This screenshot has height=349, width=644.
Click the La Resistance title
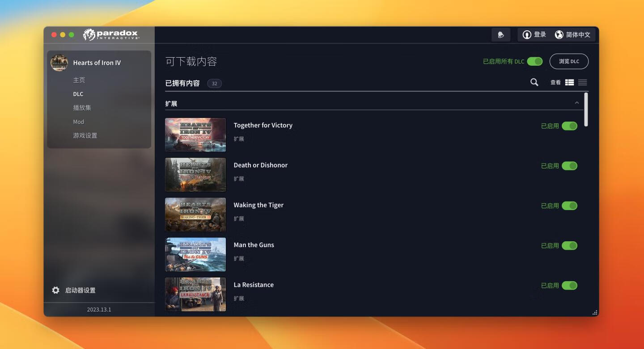[x=254, y=285]
